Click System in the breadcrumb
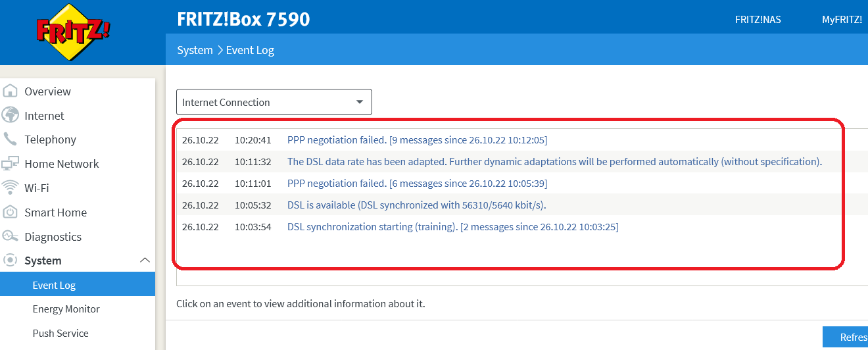868x350 pixels. [x=195, y=50]
